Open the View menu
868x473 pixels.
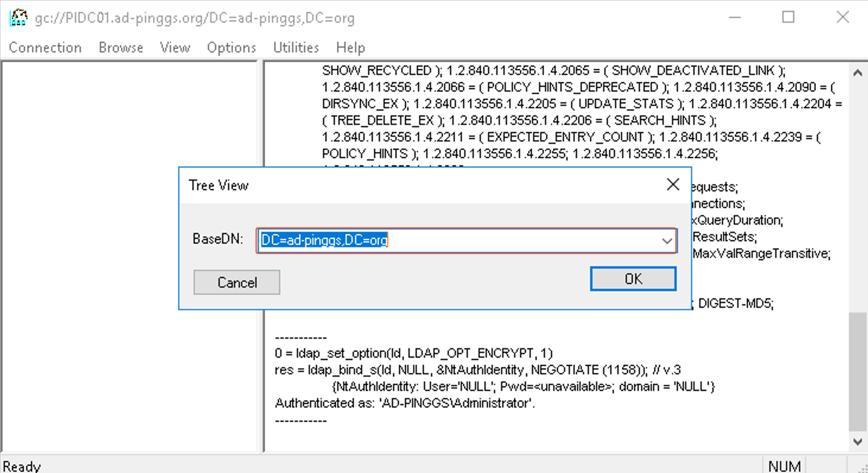pos(175,48)
